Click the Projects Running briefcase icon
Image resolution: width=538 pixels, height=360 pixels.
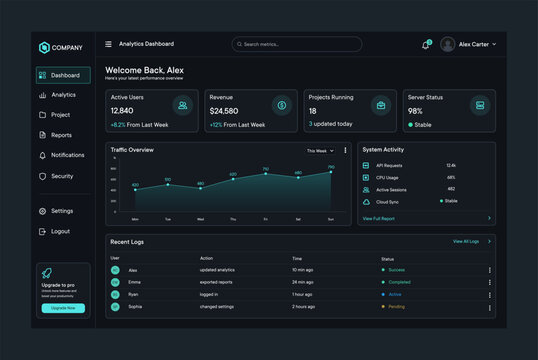pyautogui.click(x=381, y=105)
